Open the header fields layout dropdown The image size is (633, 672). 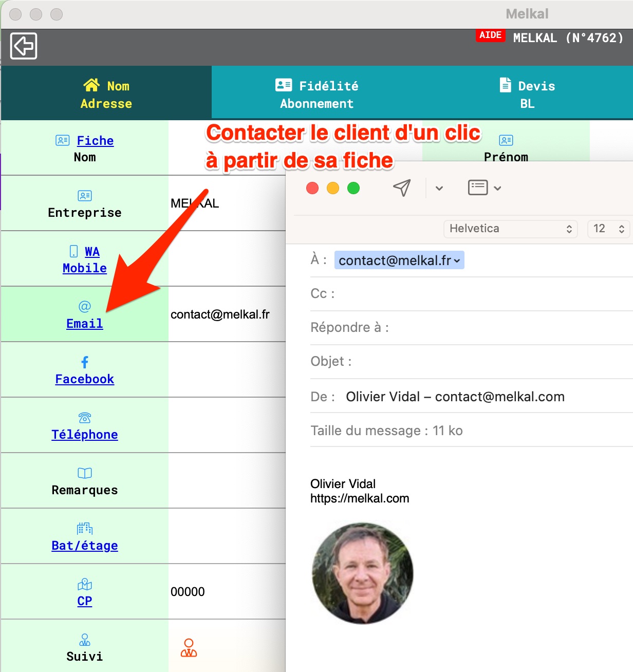484,188
